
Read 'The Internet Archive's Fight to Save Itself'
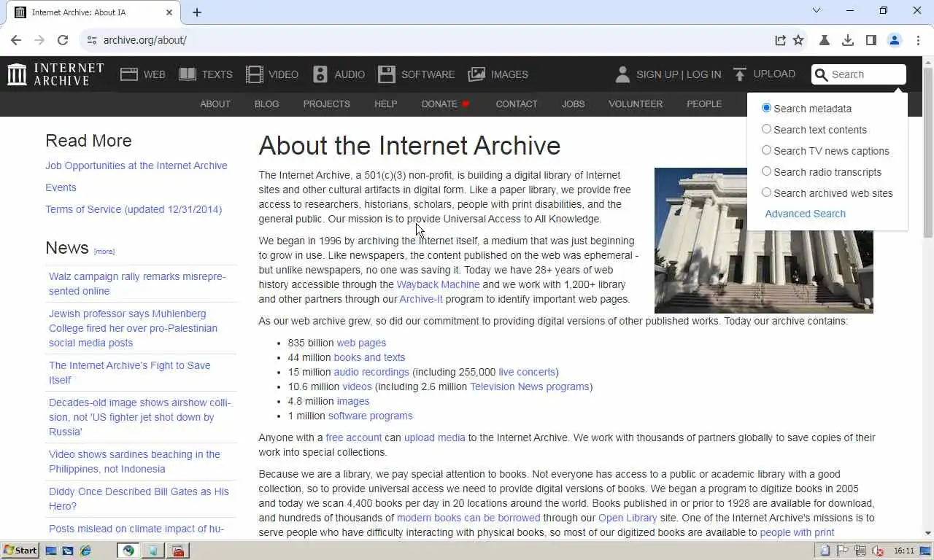click(130, 373)
